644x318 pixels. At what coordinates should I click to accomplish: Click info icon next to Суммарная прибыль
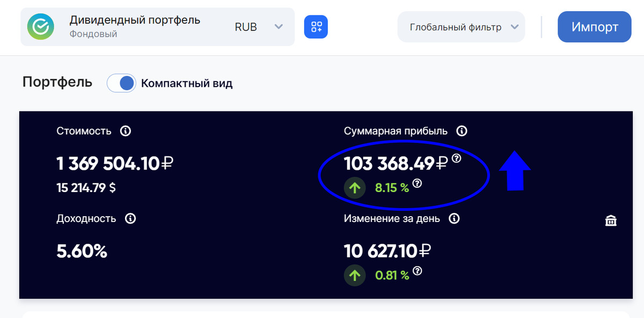[462, 131]
